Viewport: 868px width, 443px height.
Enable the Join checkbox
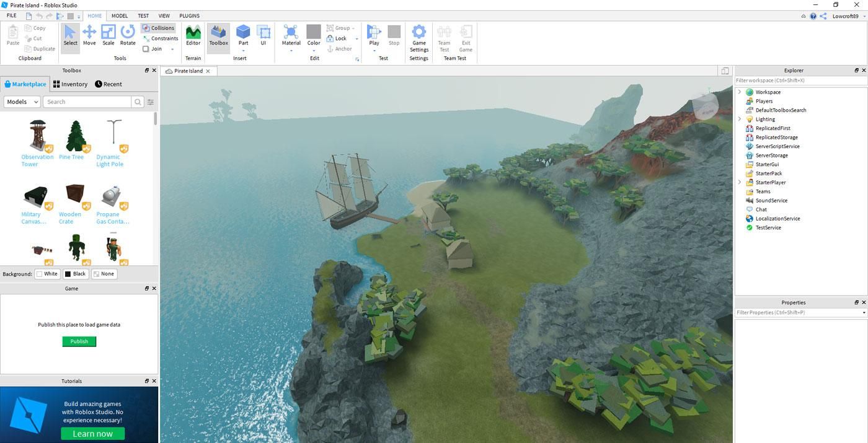click(x=146, y=49)
